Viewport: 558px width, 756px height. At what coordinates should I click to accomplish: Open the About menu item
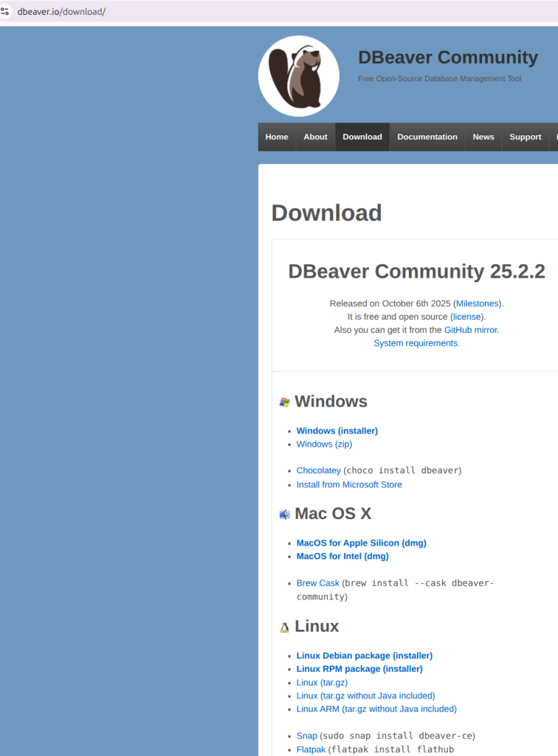coord(315,137)
